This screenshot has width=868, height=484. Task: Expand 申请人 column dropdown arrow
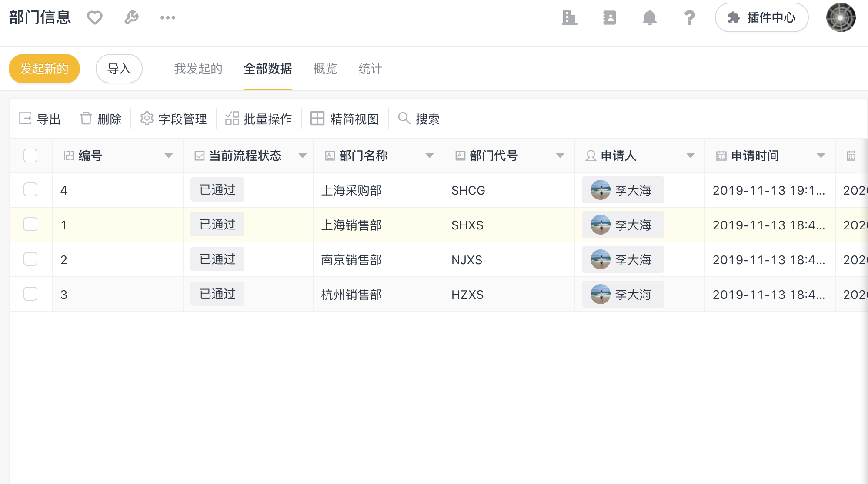point(691,156)
